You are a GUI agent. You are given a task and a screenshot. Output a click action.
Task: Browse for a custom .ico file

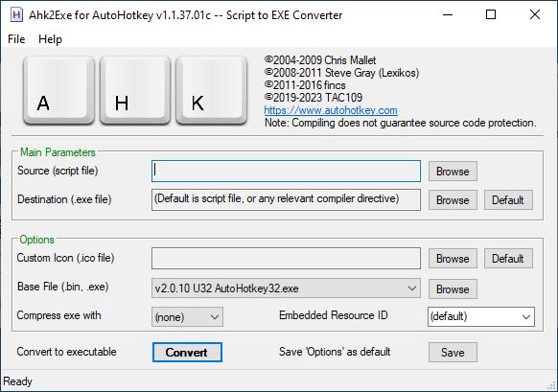[x=453, y=259]
